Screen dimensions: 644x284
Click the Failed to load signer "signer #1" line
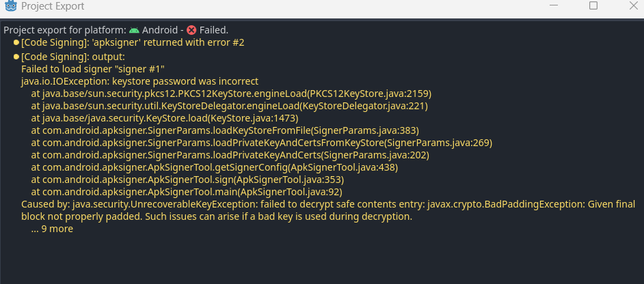coord(93,69)
